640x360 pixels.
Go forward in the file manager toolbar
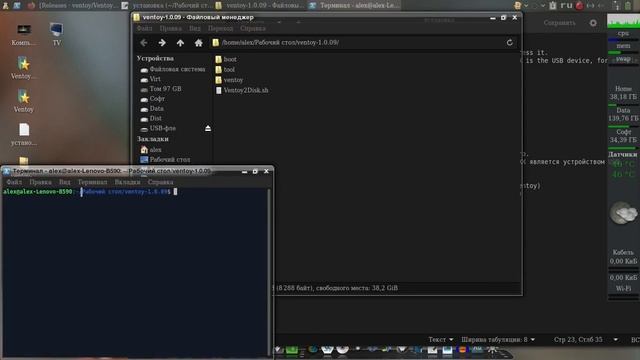pos(162,42)
